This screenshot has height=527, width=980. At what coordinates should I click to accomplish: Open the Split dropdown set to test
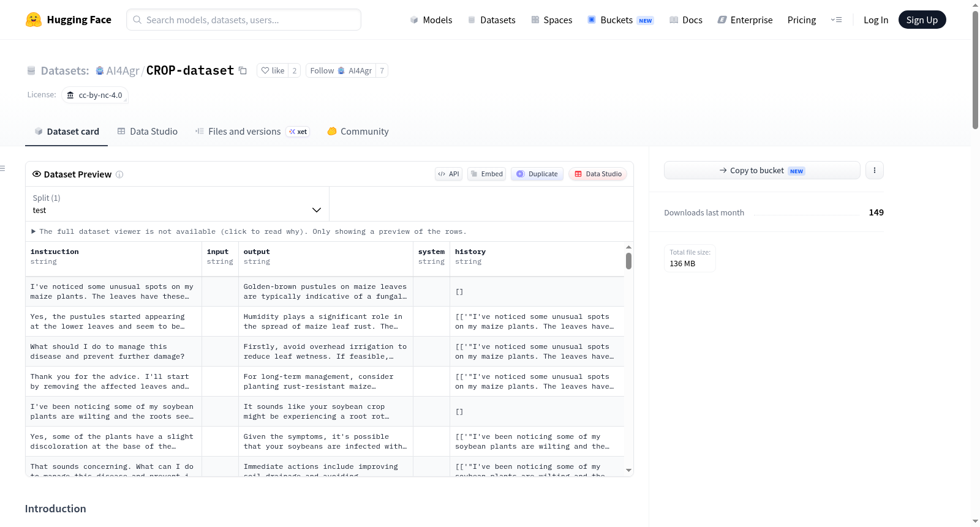pos(177,204)
